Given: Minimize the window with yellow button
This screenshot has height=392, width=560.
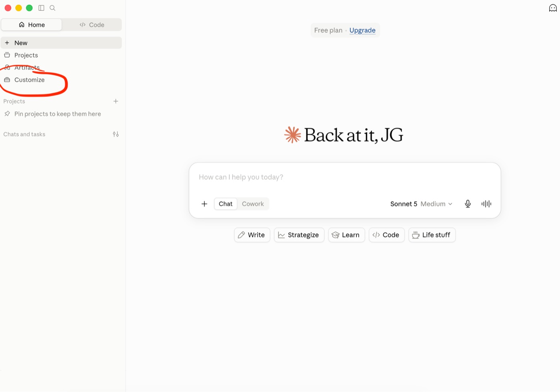Looking at the screenshot, I should click(x=18, y=8).
